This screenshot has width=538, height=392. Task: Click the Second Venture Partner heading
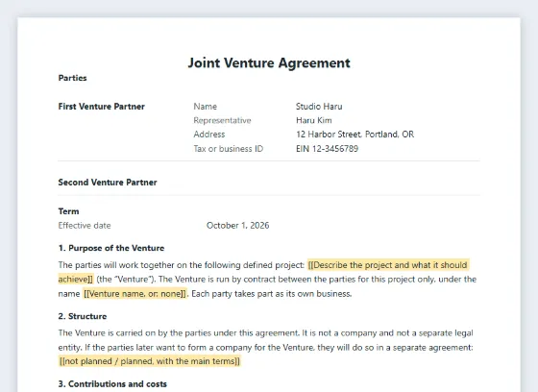tap(108, 183)
